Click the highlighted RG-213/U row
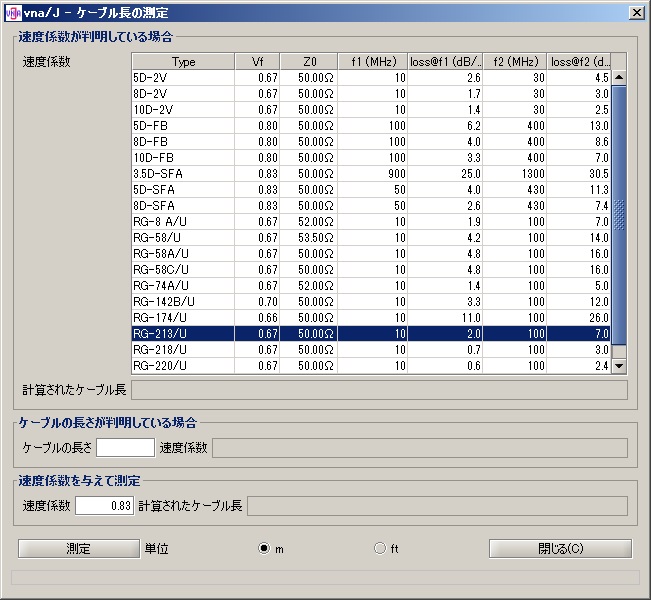651x600 pixels. 371,333
